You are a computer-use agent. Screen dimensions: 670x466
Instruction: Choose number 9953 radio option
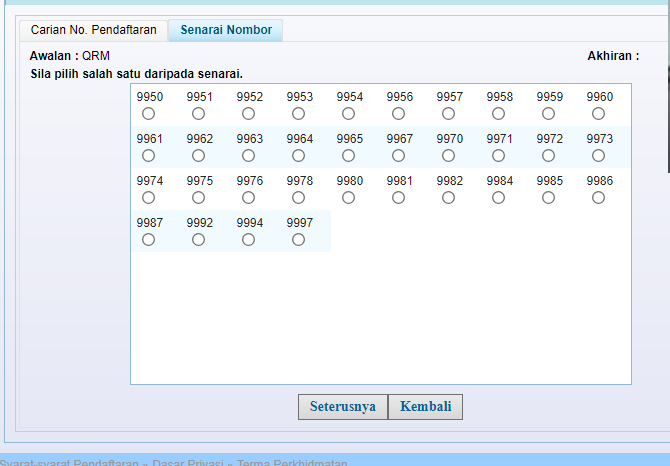[x=299, y=114]
